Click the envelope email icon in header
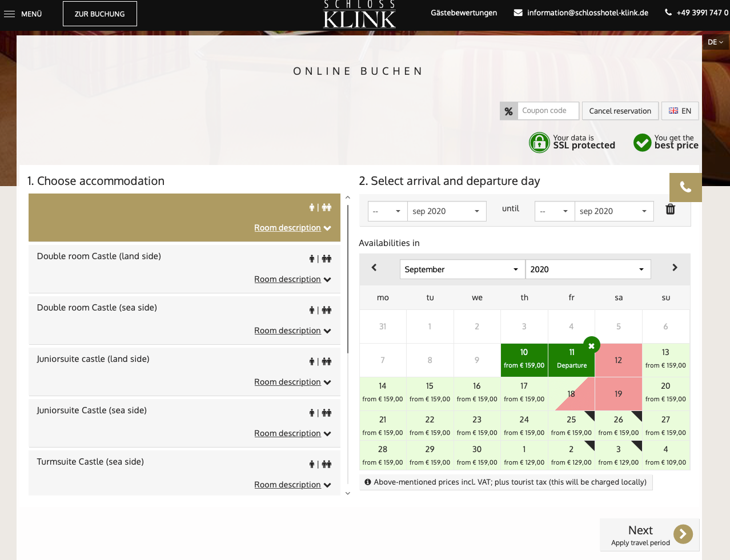This screenshot has height=560, width=730. (x=518, y=13)
